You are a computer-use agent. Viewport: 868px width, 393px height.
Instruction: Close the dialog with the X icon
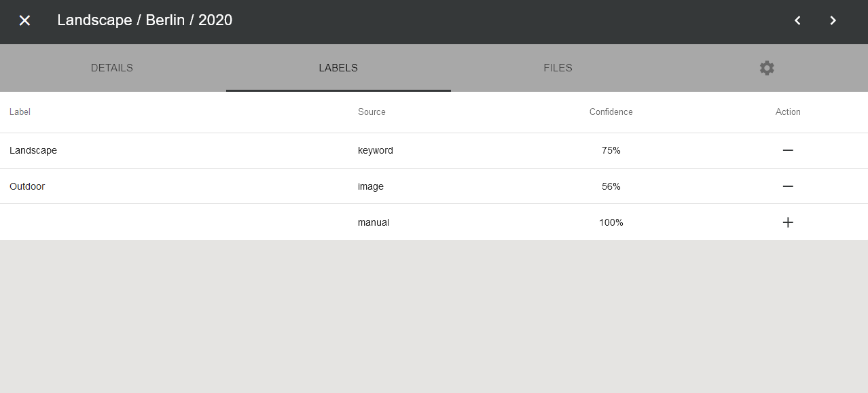tap(24, 20)
